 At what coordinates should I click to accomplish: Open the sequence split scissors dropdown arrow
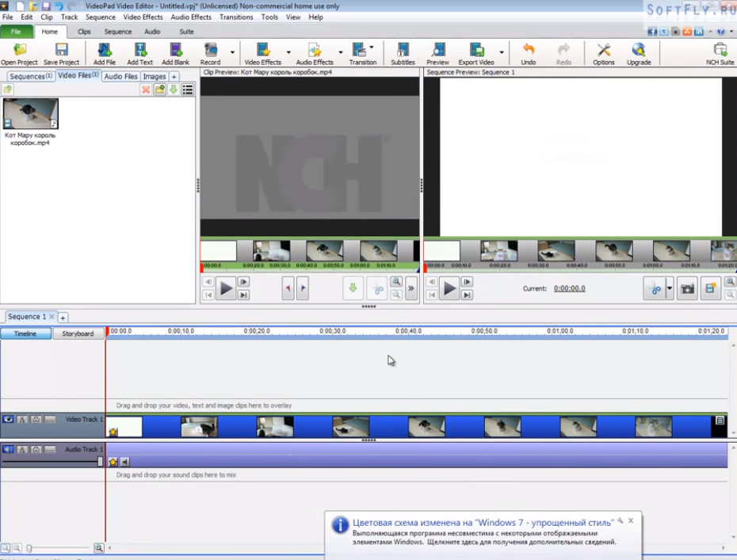[670, 288]
